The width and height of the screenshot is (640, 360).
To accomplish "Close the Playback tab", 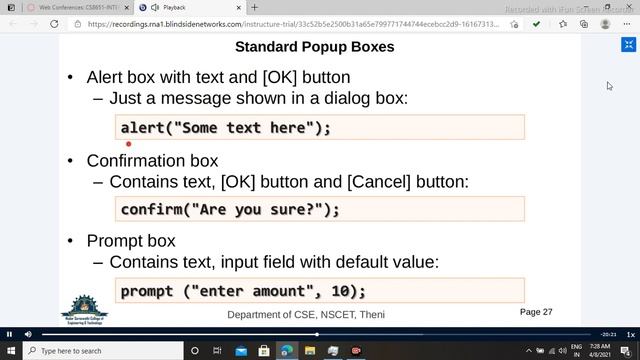I will [239, 7].
